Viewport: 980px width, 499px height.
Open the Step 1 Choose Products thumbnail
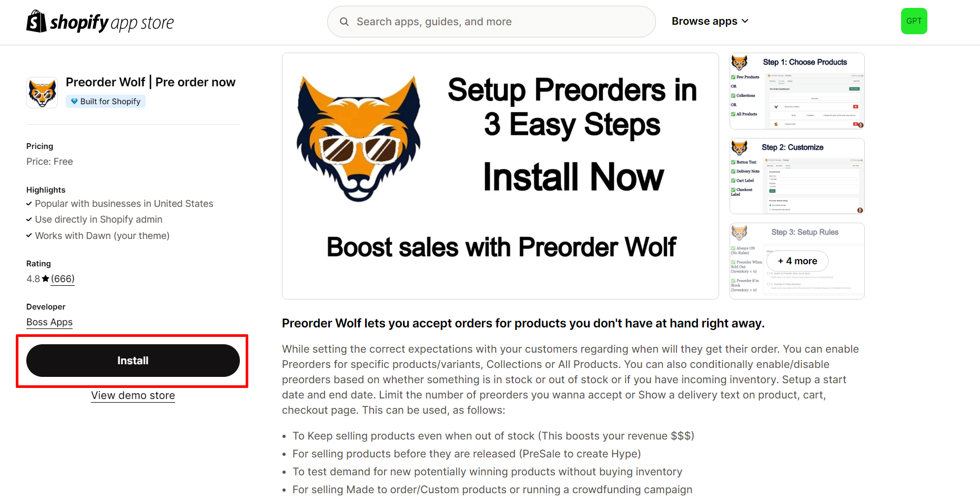pyautogui.click(x=797, y=91)
